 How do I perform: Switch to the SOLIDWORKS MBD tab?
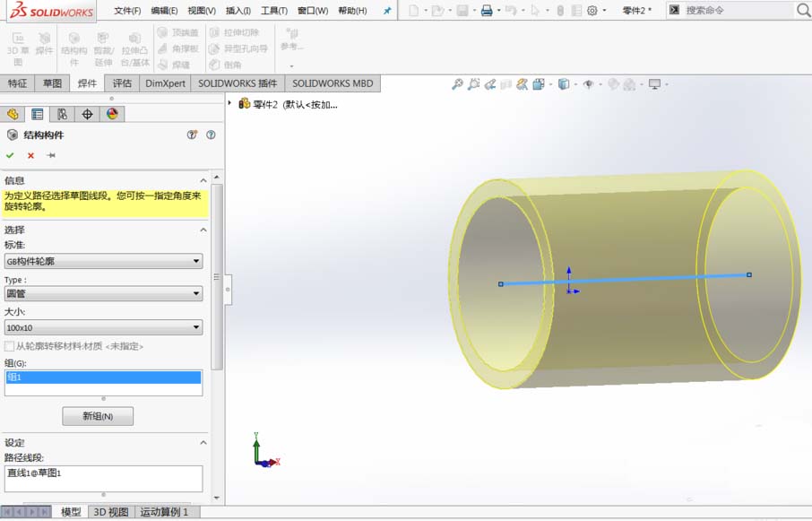[x=333, y=83]
